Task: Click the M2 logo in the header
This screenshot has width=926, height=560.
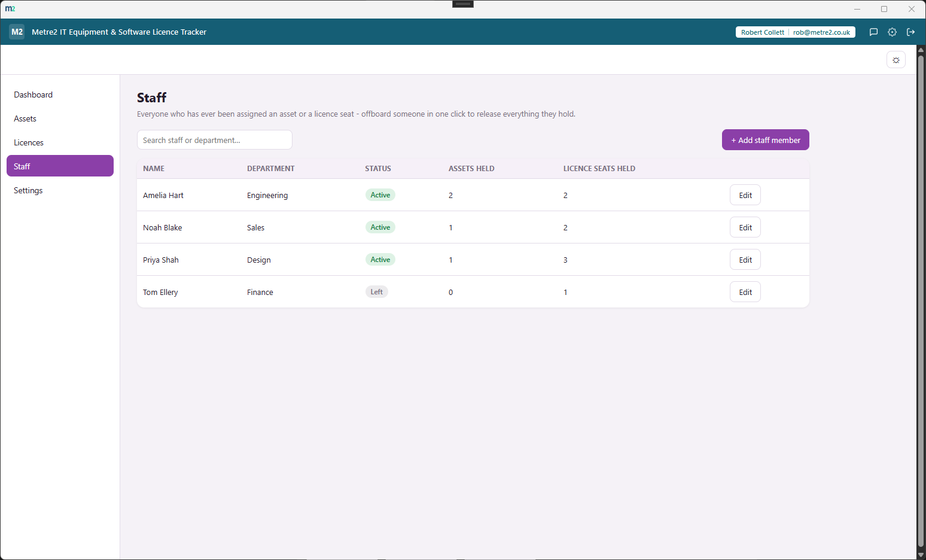Action: [x=17, y=32]
